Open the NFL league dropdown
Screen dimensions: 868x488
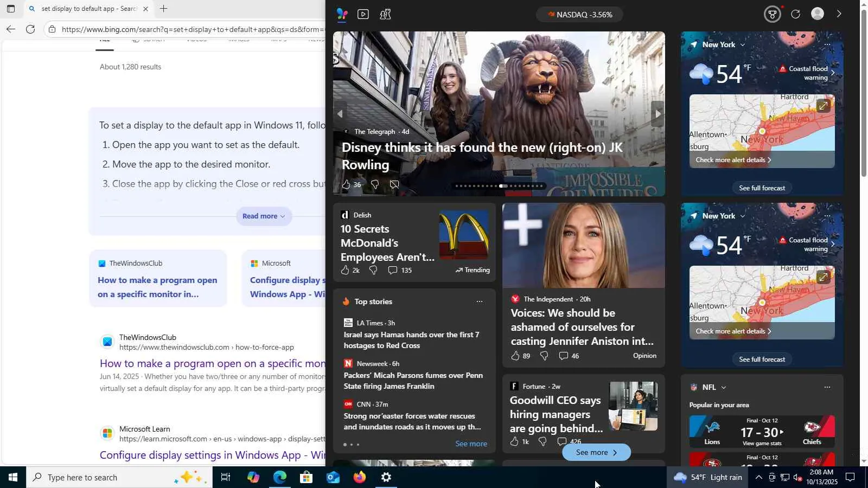coord(723,387)
